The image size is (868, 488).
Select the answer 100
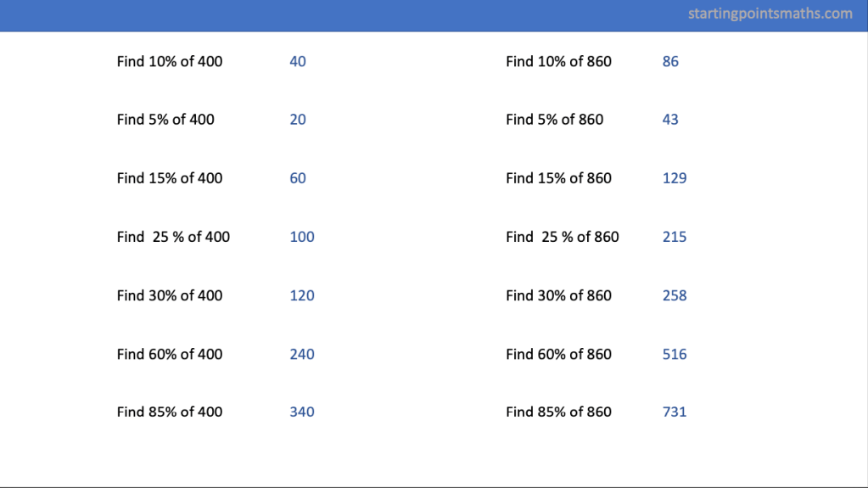(x=302, y=237)
